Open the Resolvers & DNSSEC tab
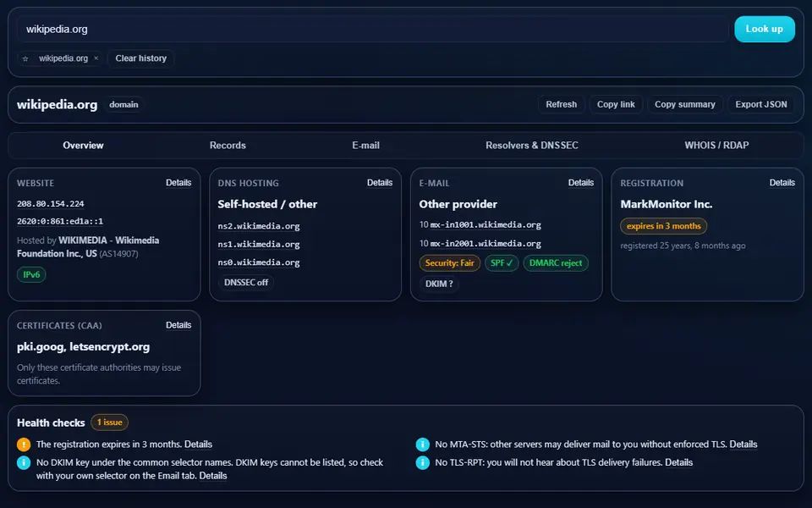 point(532,145)
